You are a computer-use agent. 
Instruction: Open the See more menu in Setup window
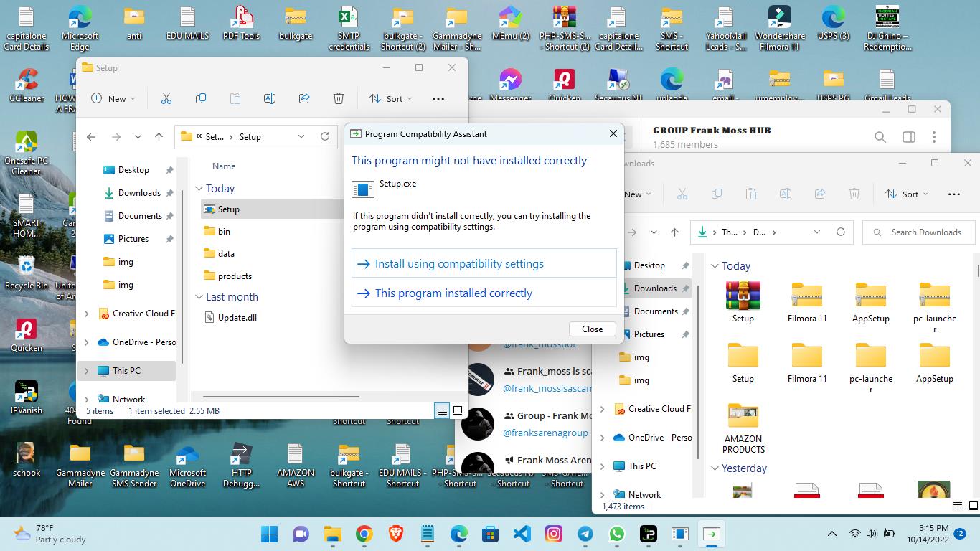[x=438, y=98]
